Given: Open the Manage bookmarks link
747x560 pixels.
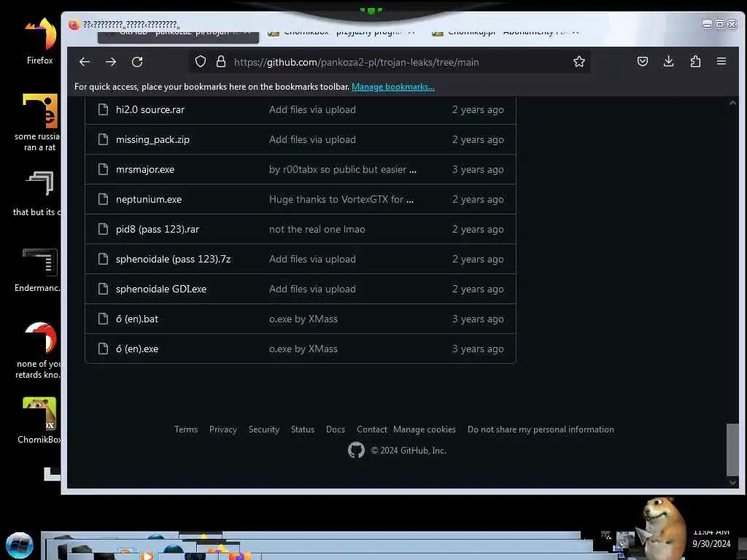Looking at the screenshot, I should point(393,87).
